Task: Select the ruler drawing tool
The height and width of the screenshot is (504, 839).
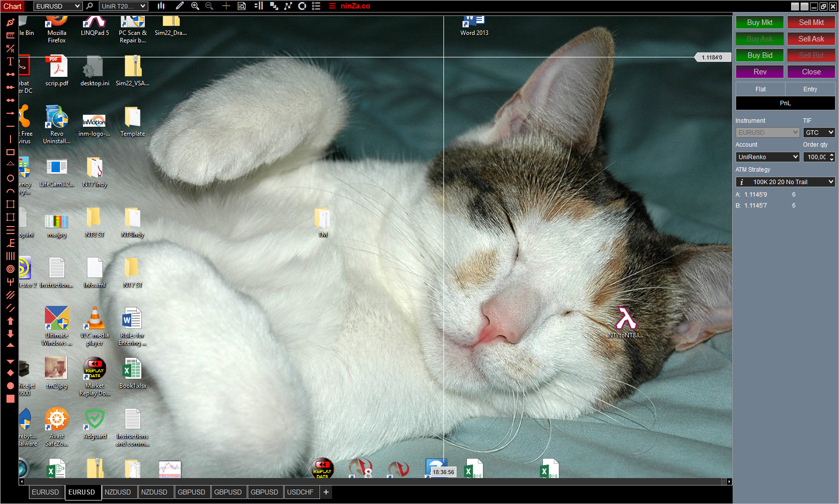Action: (x=10, y=35)
